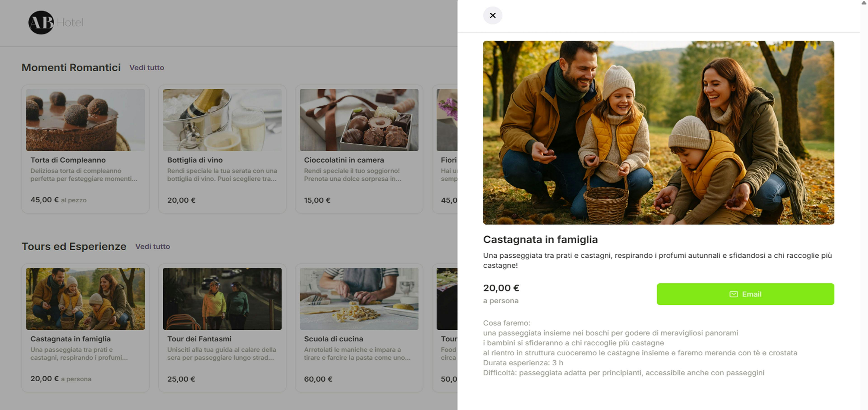Close the Castagnata in famiglia detail panel

coord(492,16)
